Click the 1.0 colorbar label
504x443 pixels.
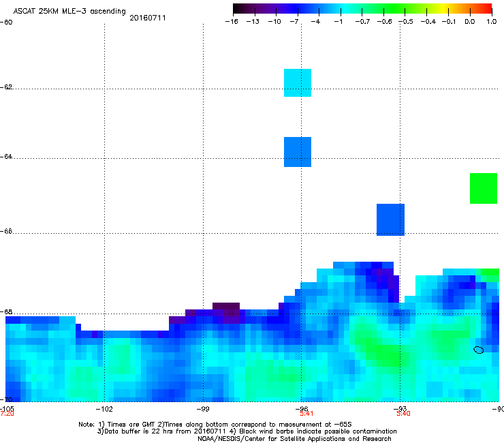point(492,22)
